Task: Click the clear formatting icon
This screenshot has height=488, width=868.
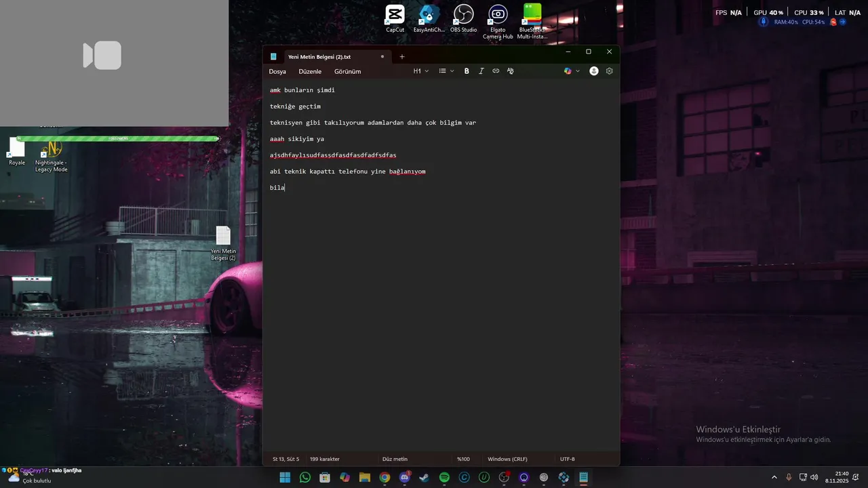Action: [x=511, y=71]
